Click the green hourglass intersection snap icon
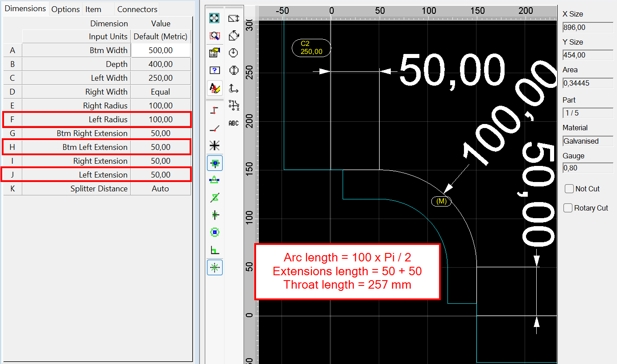Image resolution: width=617 pixels, height=364 pixels. 215,198
